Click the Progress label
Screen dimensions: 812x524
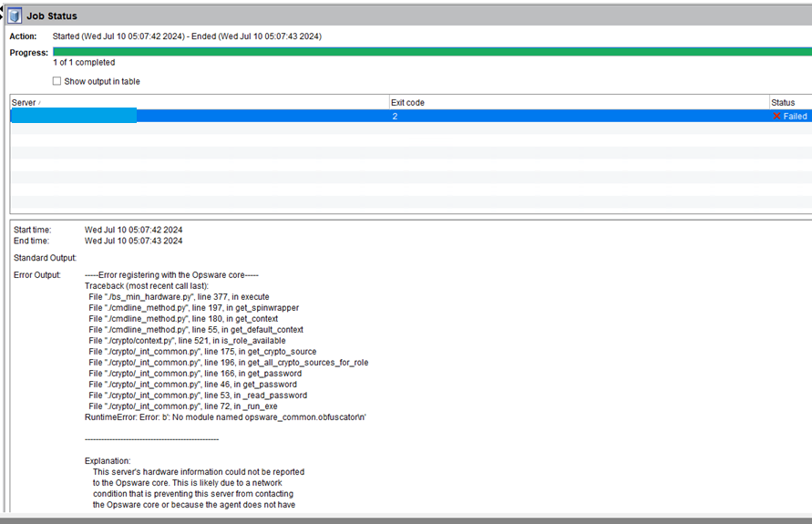point(28,53)
